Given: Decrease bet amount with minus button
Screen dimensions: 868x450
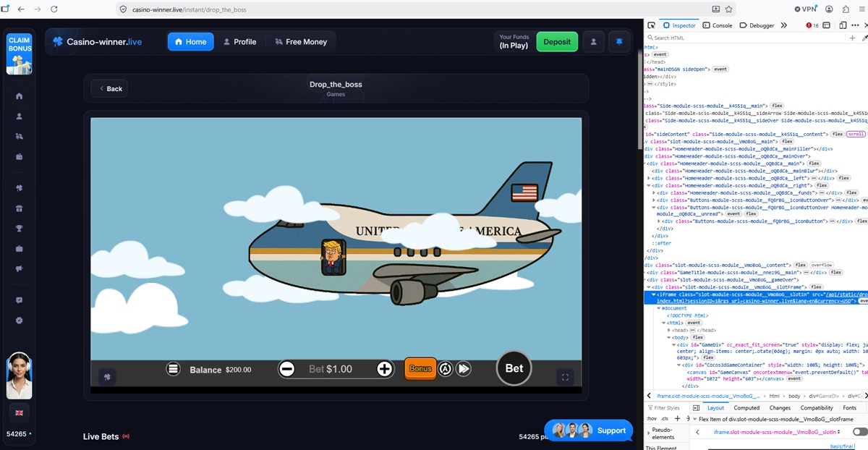Looking at the screenshot, I should coord(286,369).
